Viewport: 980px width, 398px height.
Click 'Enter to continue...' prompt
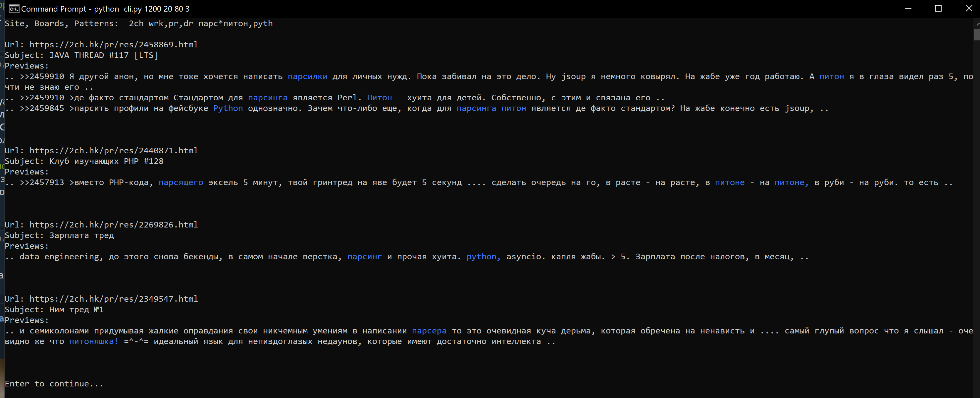point(54,384)
